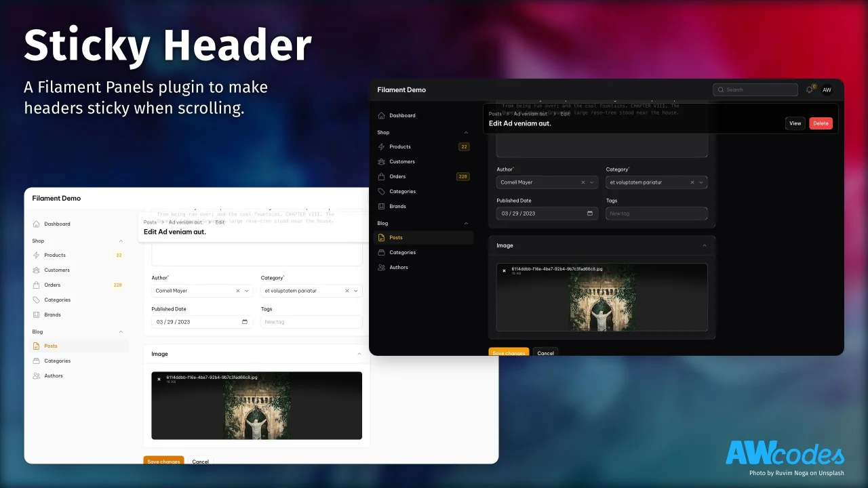Open the Dashboard via its home icon
The width and height of the screenshot is (868, 488).
tap(382, 115)
